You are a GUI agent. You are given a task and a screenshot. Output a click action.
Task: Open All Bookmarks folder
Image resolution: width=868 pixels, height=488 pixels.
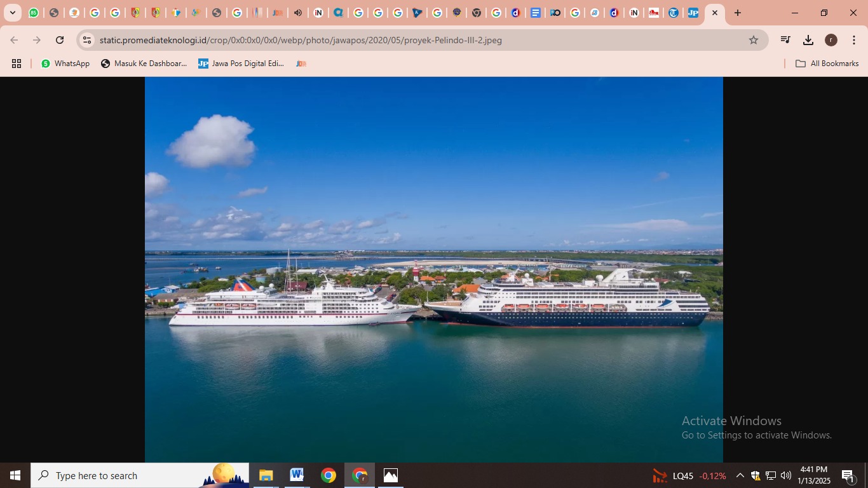827,64
